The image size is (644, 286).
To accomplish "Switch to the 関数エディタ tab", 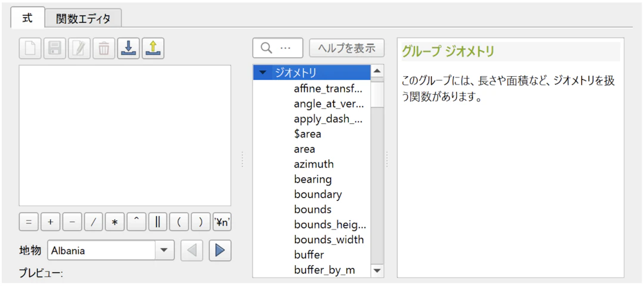I will [x=83, y=18].
